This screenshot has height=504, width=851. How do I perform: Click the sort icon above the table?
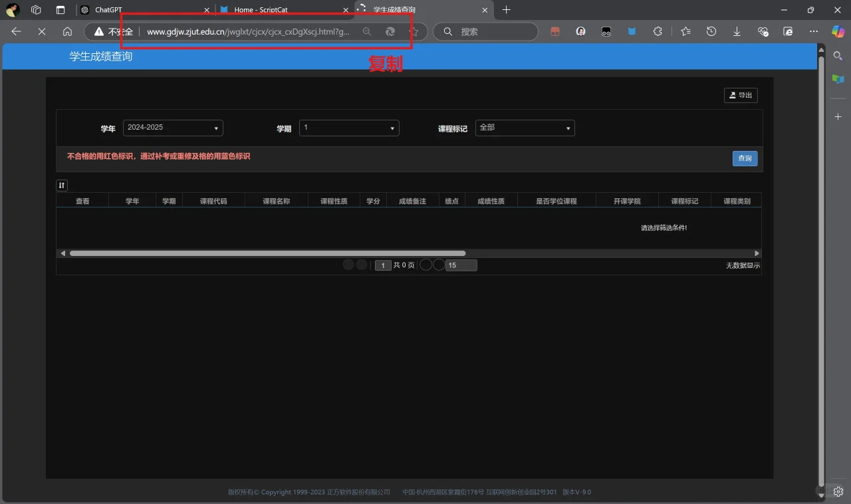tap(62, 186)
